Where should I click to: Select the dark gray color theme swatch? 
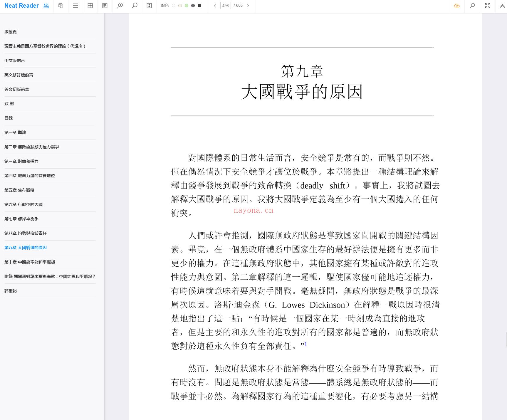pos(193,6)
